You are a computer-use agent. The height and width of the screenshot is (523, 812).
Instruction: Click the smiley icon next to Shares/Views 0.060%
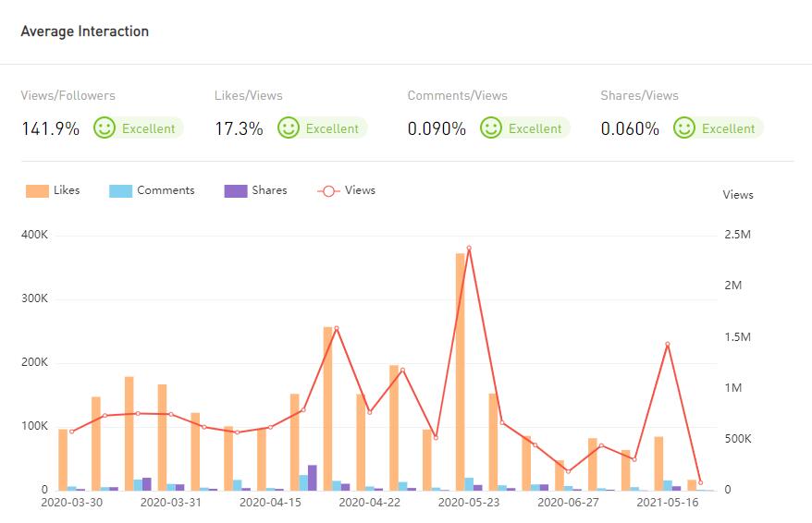click(684, 128)
